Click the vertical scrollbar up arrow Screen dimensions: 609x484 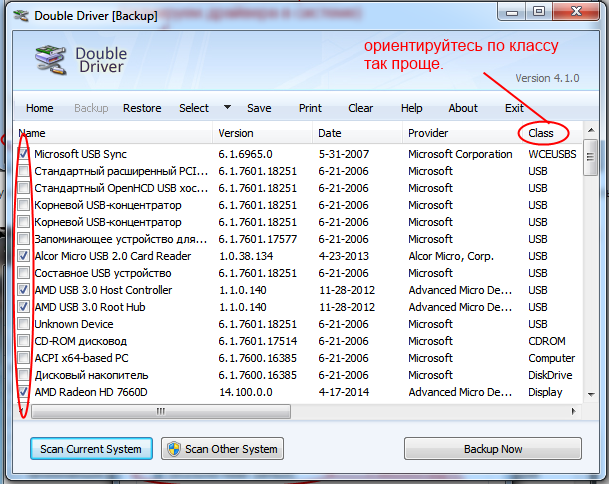point(591,131)
